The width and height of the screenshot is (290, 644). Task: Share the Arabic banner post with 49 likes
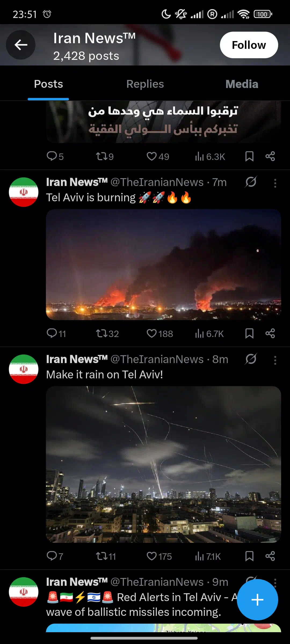[x=270, y=156]
